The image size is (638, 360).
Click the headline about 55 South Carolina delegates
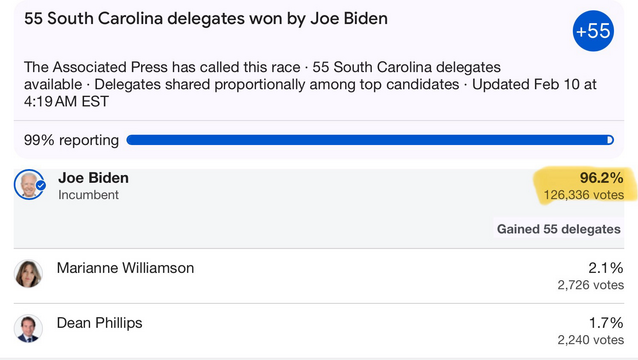pyautogui.click(x=206, y=19)
